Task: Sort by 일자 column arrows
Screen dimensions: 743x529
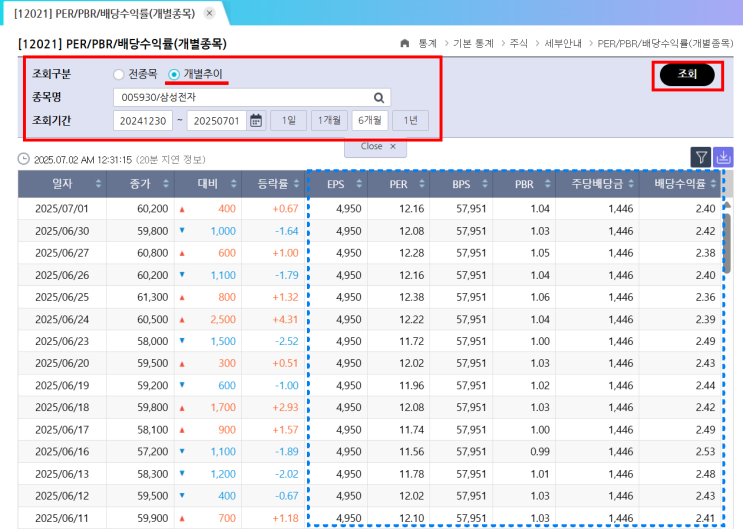Action: [x=98, y=184]
